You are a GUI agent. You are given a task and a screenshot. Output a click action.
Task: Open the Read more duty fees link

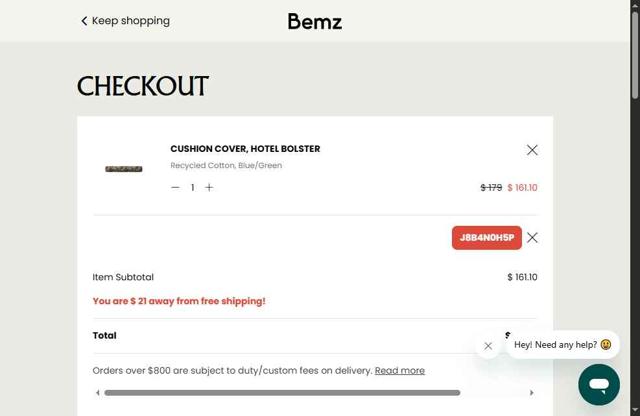coord(399,370)
